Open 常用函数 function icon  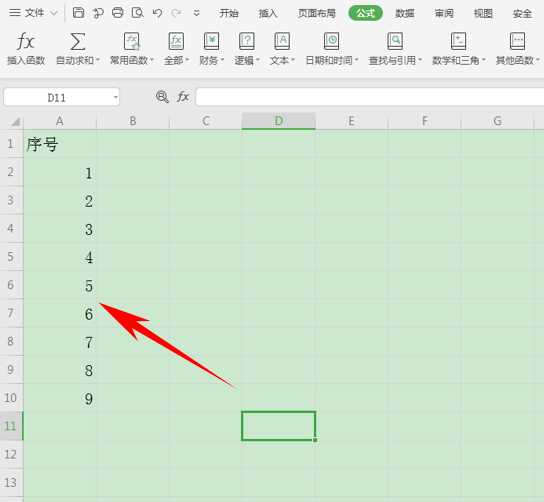pos(132,42)
